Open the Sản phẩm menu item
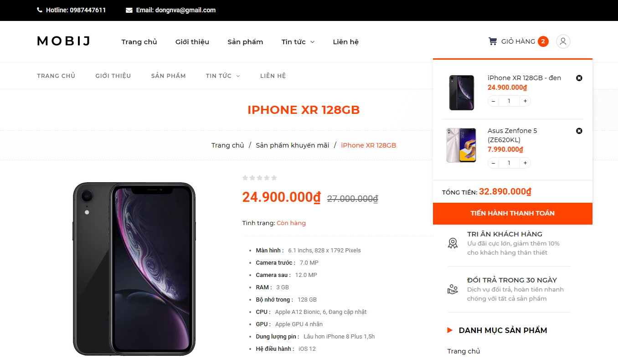The width and height of the screenshot is (618, 364). point(245,42)
